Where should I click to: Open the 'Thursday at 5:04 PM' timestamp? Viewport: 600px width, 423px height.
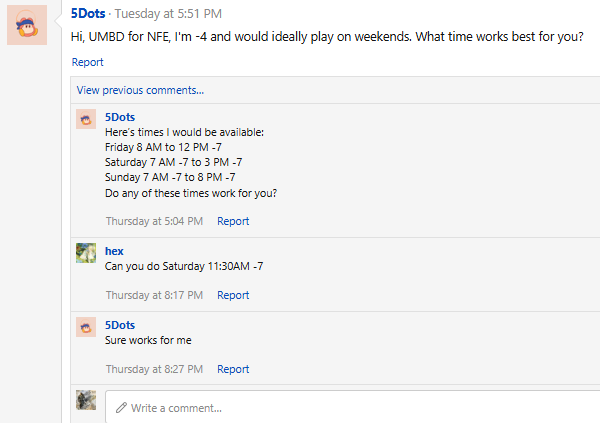point(154,221)
